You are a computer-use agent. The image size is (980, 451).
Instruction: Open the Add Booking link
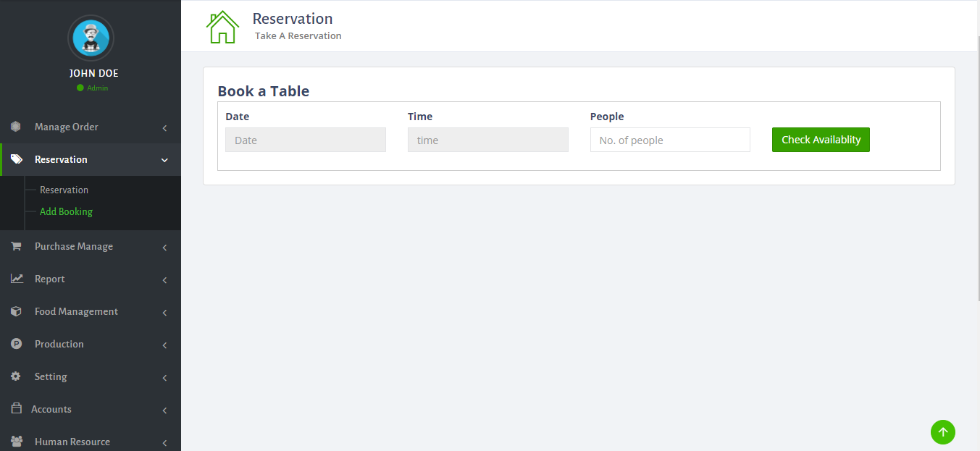click(66, 211)
